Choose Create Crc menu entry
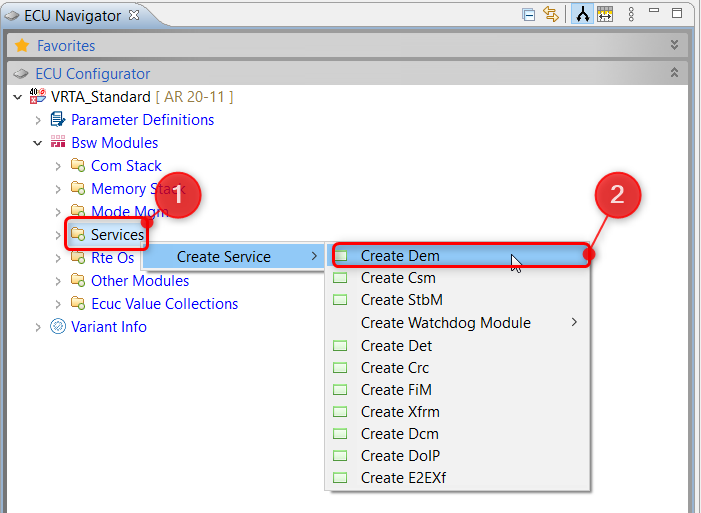This screenshot has width=701, height=513. point(458,368)
